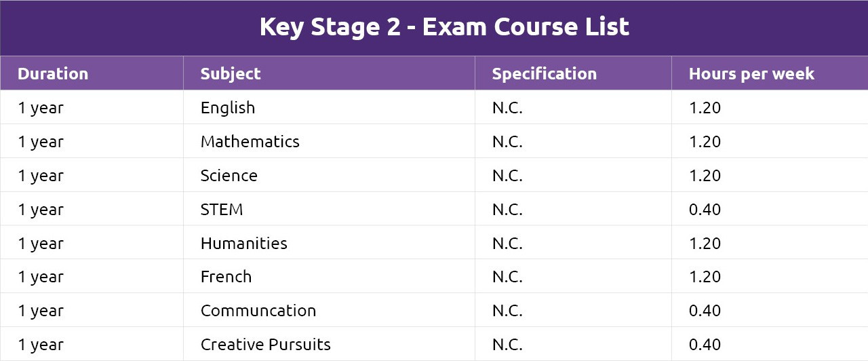The image size is (868, 361).
Task: Select the N.C. specification for Mathematics
Action: point(507,142)
